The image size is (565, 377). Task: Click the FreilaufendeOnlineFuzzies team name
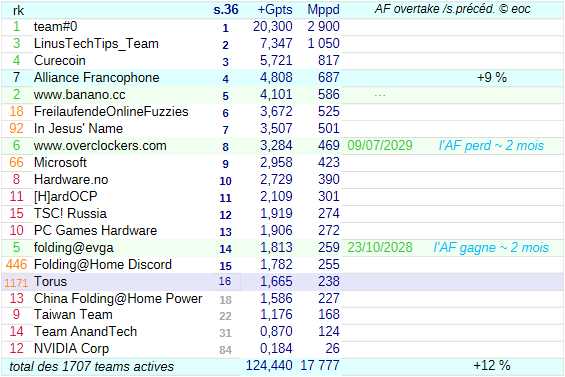pos(111,112)
